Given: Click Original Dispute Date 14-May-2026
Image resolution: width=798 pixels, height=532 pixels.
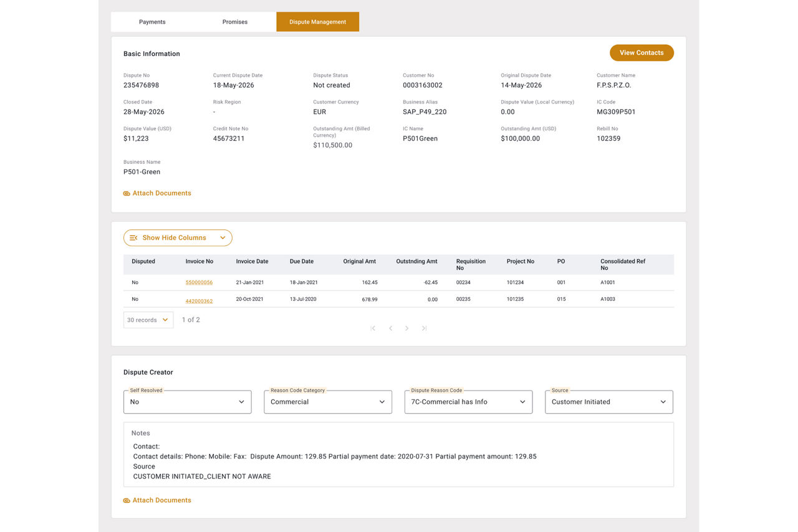Looking at the screenshot, I should (521, 85).
